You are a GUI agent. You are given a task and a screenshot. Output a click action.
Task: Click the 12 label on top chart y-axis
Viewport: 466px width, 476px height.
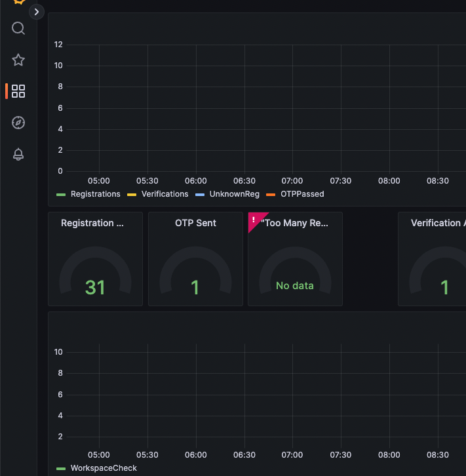click(58, 45)
